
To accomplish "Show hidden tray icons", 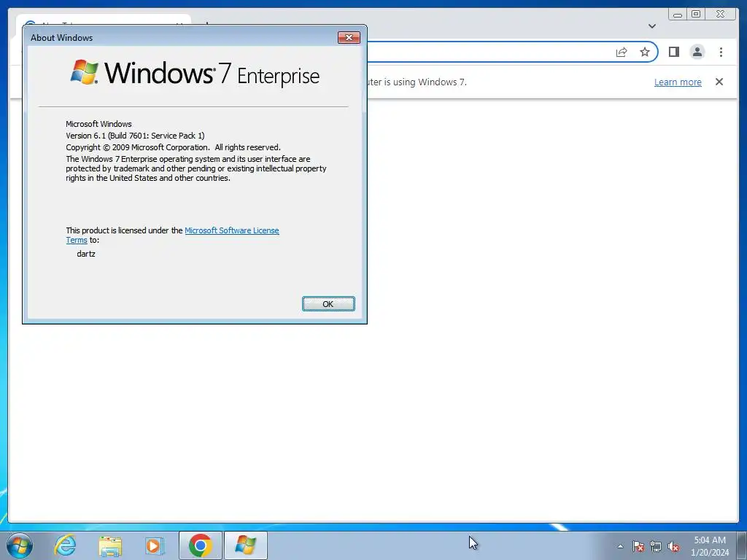I will (x=620, y=546).
